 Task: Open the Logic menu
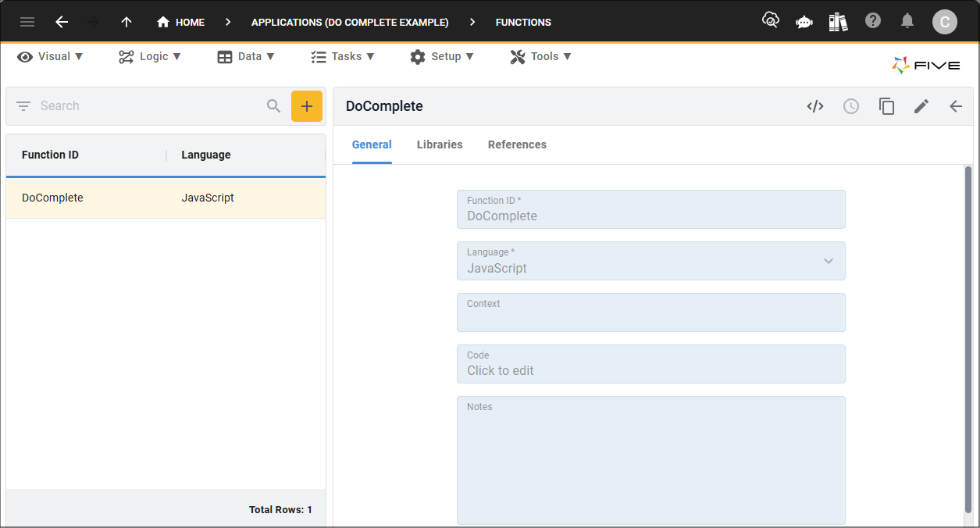pos(150,56)
